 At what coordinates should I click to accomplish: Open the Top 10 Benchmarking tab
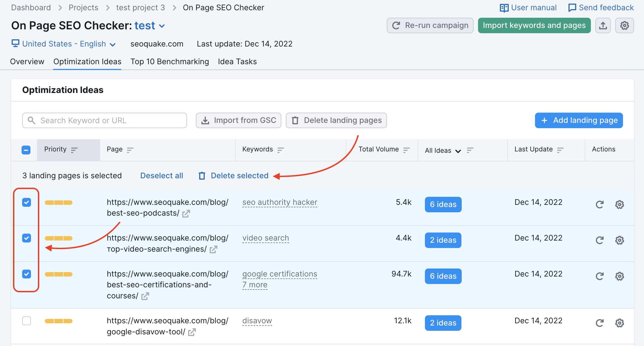170,61
